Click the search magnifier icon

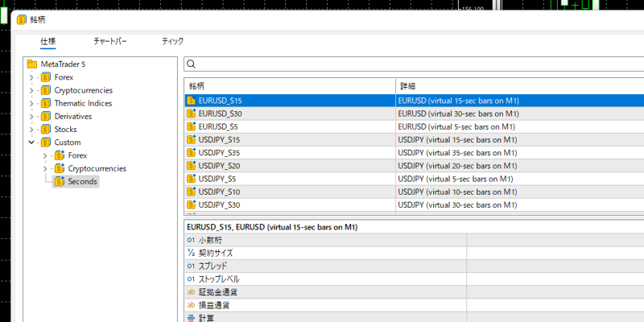coord(192,64)
